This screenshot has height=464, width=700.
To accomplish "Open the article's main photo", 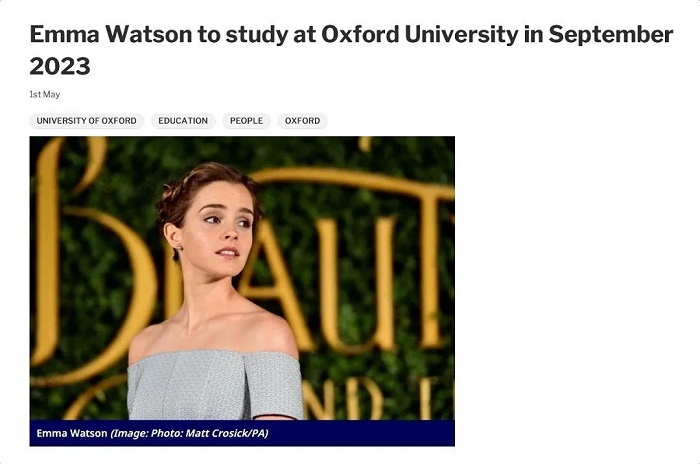I will (242, 278).
